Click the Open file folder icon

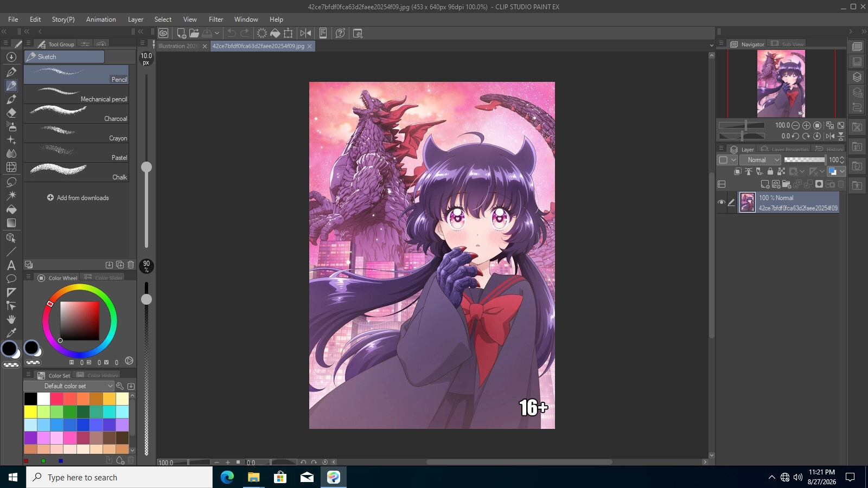tap(194, 33)
